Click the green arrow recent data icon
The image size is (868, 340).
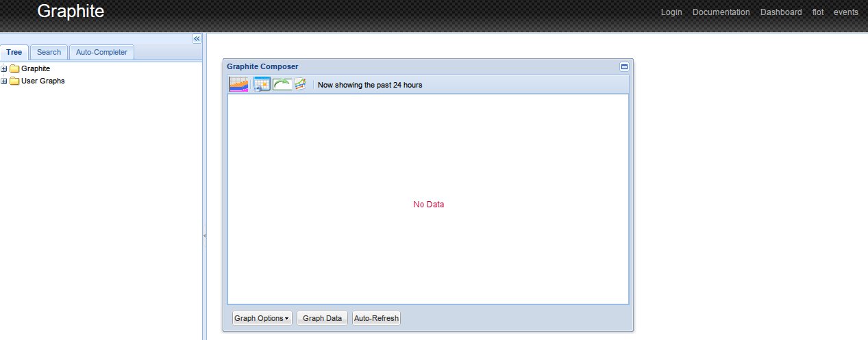[x=282, y=84]
